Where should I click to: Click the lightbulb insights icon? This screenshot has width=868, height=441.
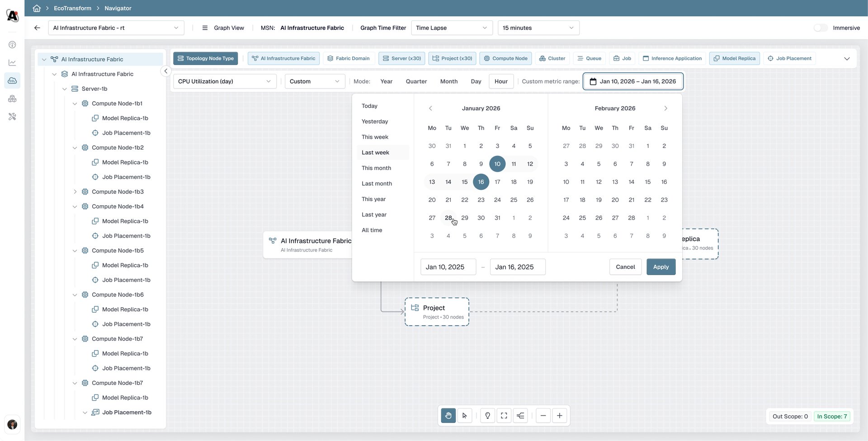[487, 416]
